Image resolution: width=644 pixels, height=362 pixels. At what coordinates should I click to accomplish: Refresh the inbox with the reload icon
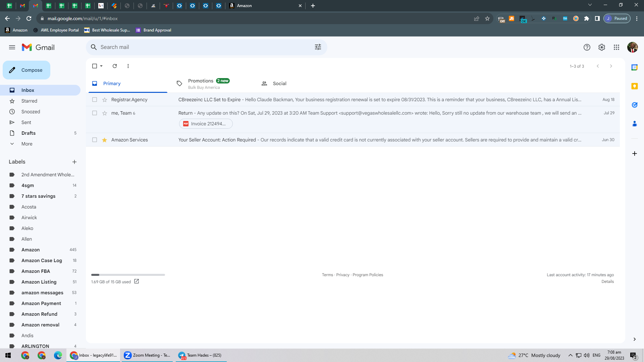pyautogui.click(x=115, y=66)
